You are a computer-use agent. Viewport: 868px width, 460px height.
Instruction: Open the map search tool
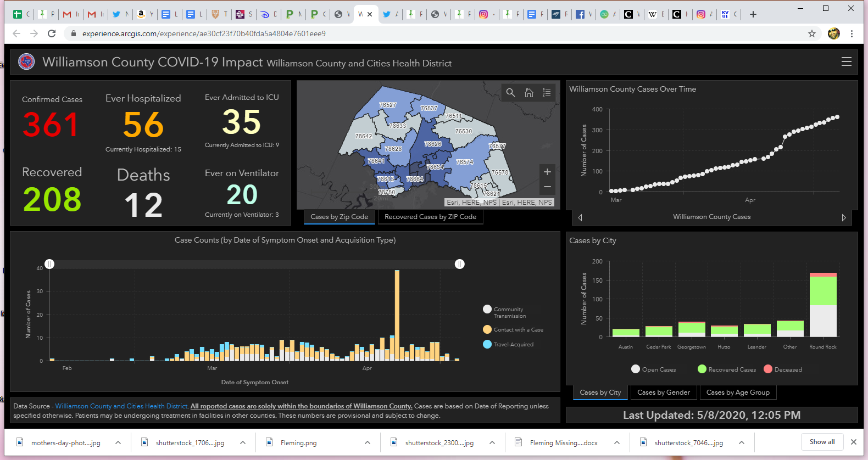[510, 93]
